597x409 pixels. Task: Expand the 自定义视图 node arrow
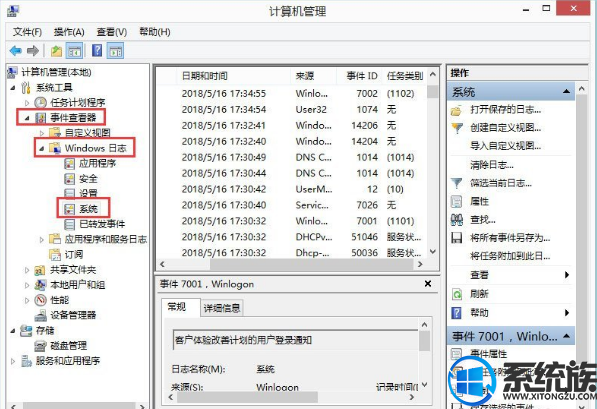point(42,133)
